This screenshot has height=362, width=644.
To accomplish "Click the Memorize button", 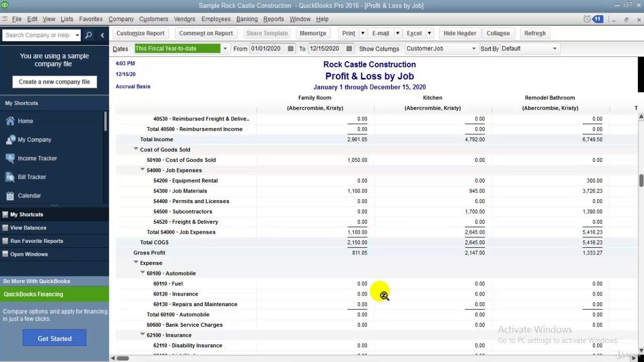I will click(x=313, y=33).
